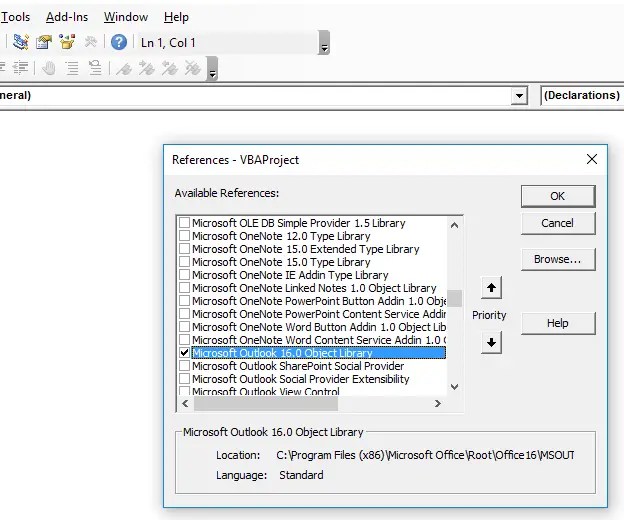Click the greyed Toolbox hammer-and-wrench icon
The image size is (624, 520).
pos(91,42)
